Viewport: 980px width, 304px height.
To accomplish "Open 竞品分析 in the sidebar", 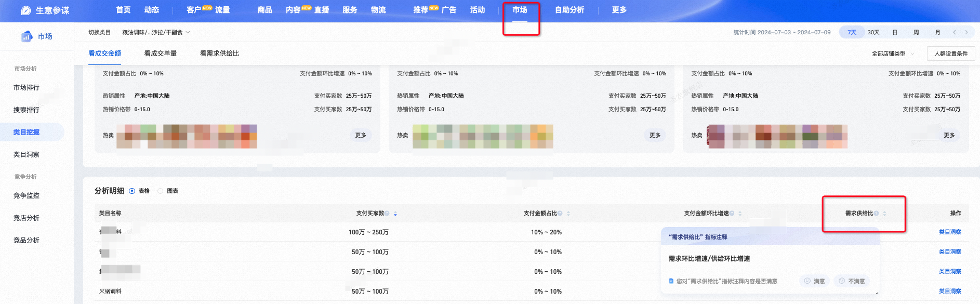I will coord(27,241).
